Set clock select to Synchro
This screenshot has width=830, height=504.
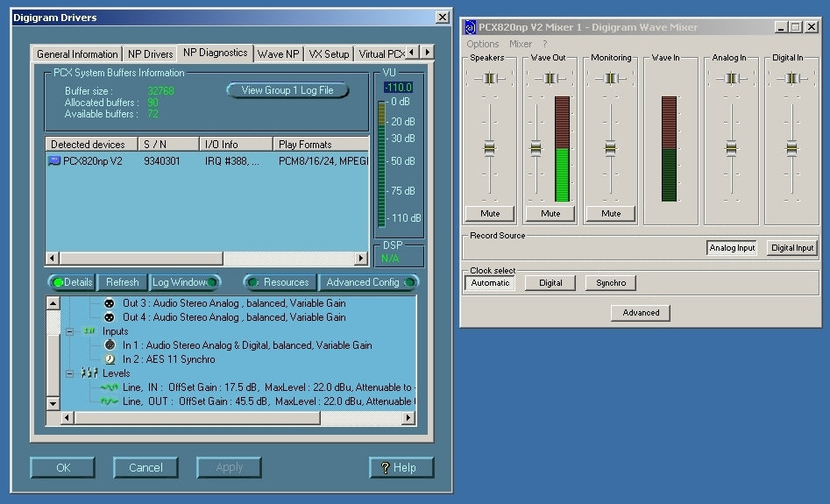click(x=610, y=283)
